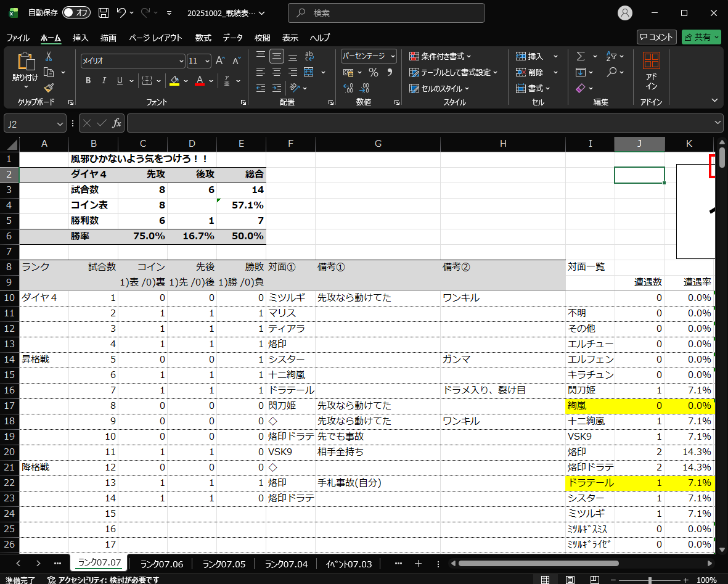Increase font size with larger A icon
728x584 pixels.
pyautogui.click(x=221, y=61)
